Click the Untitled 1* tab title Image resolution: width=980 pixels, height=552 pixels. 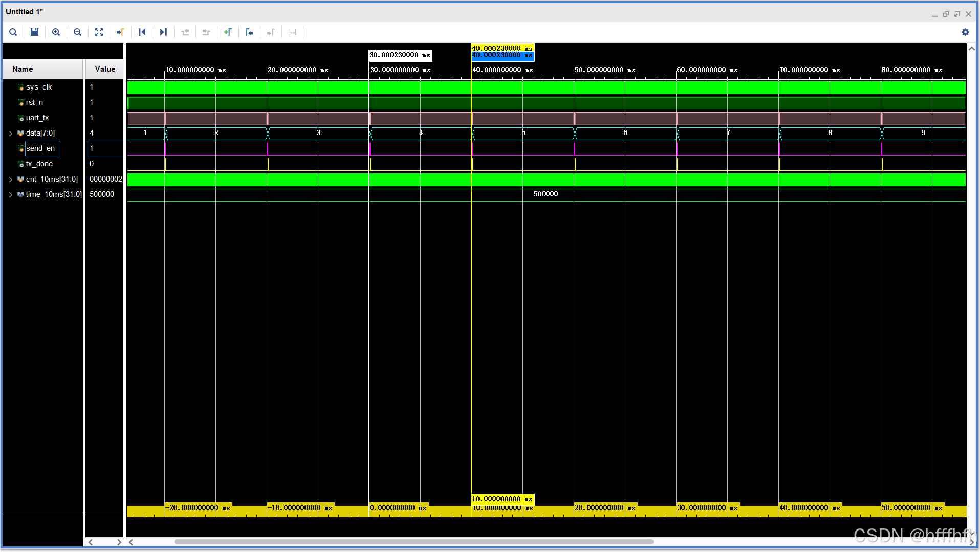[x=24, y=11]
